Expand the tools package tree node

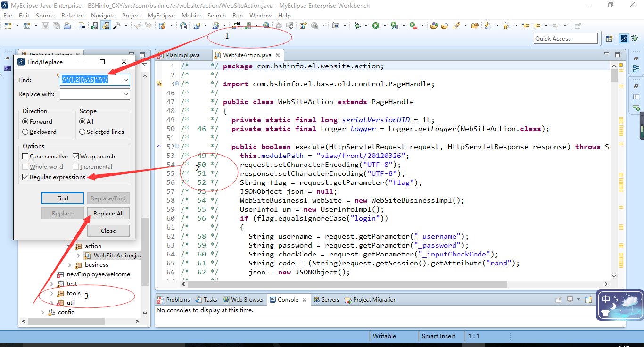[52, 293]
